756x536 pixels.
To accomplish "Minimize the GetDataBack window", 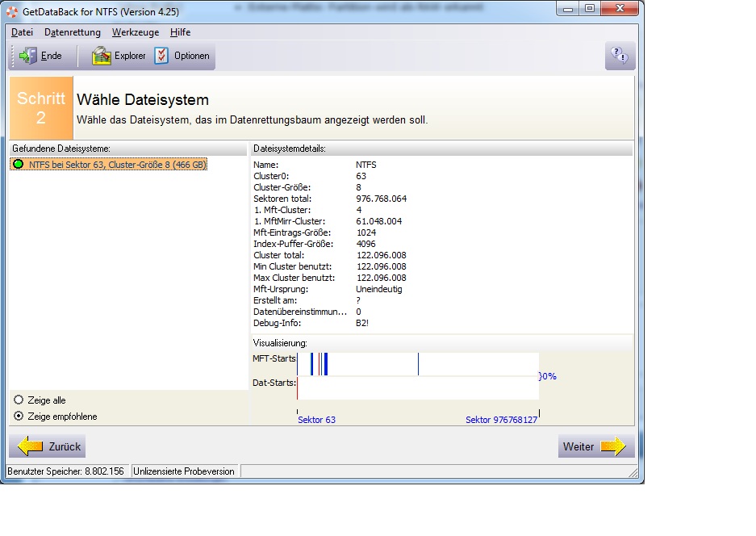I will [x=568, y=9].
